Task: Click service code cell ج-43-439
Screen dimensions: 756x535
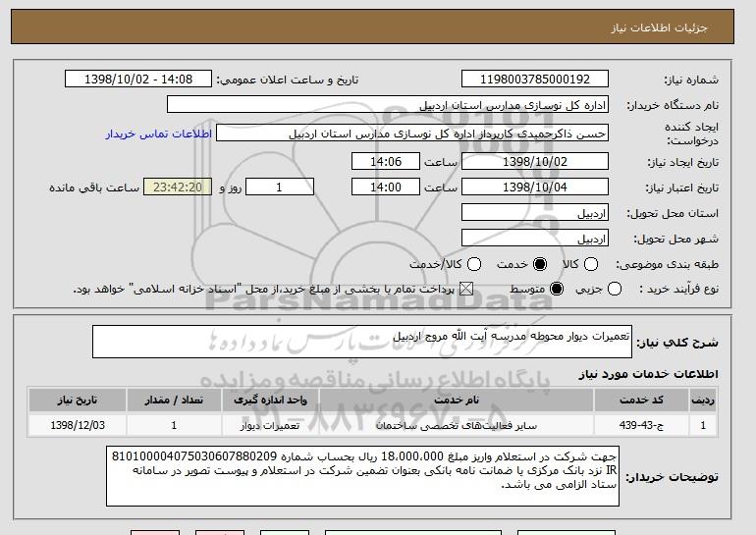Action: (x=641, y=425)
